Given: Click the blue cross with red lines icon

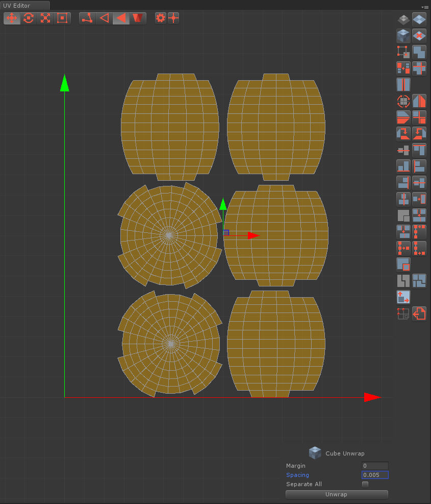Looking at the screenshot, I should tap(419, 68).
